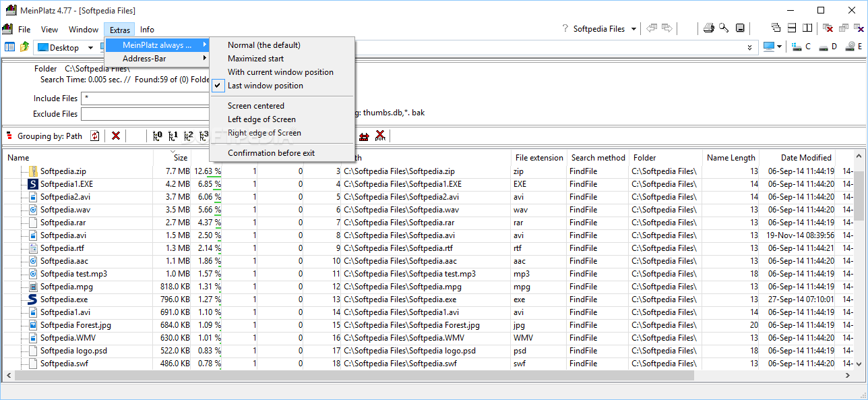Click the window with red X icon
Image resolution: width=868 pixels, height=400 pixels.
point(828,28)
